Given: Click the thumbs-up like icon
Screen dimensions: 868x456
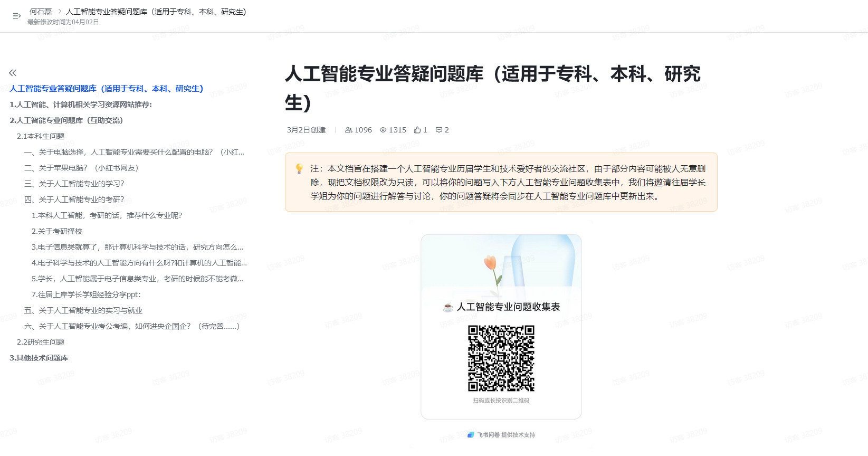Looking at the screenshot, I should pos(417,130).
